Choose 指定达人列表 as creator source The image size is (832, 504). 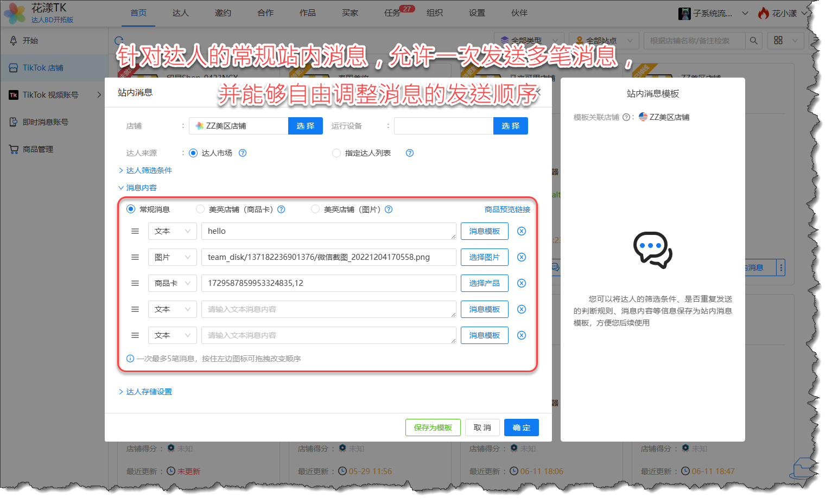point(336,153)
